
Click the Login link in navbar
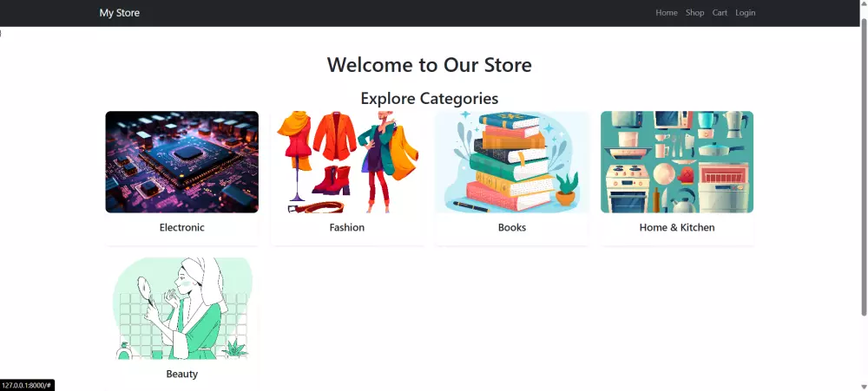click(745, 13)
